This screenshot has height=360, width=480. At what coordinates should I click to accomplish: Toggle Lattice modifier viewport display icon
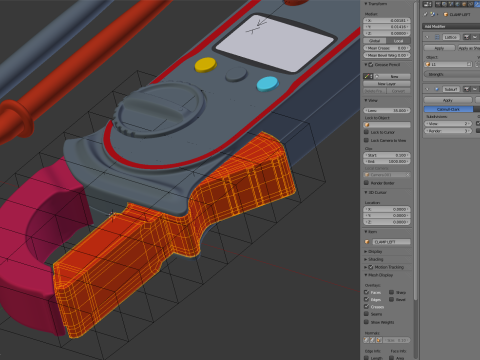click(x=475, y=37)
